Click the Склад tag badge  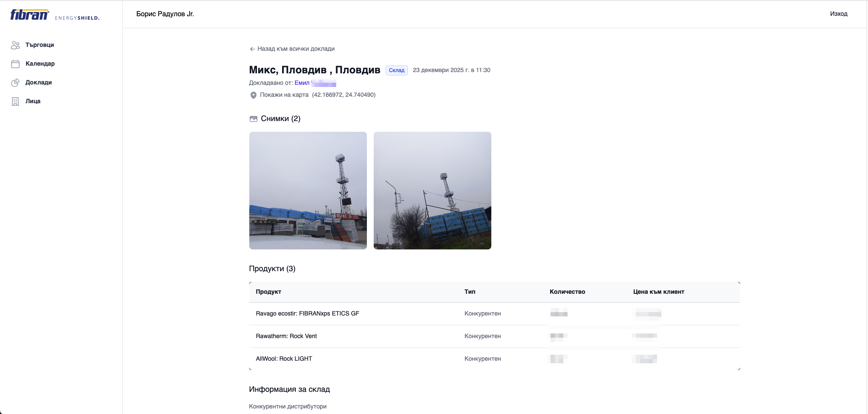point(396,70)
